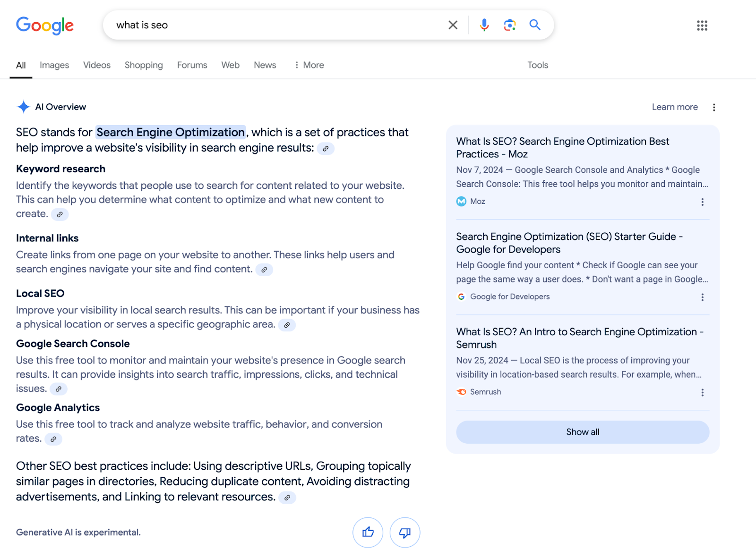Image resolution: width=756 pixels, height=558 pixels.
Task: Open the Learn more link
Action: point(674,107)
